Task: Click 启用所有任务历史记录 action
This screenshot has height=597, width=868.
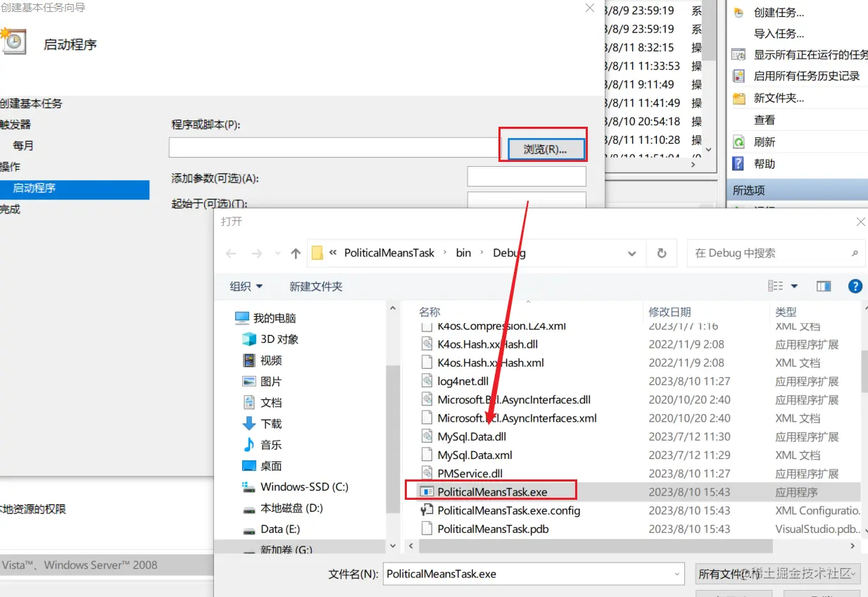Action: point(807,75)
